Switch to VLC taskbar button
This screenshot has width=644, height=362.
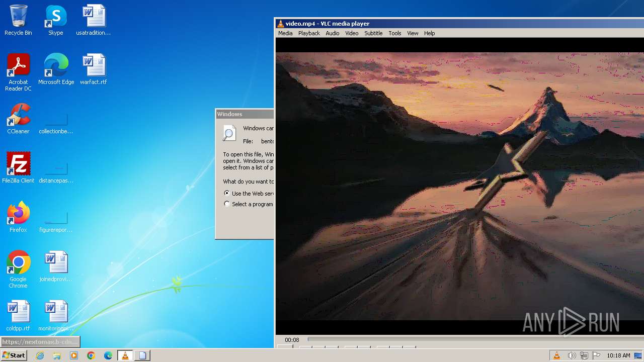(x=125, y=355)
